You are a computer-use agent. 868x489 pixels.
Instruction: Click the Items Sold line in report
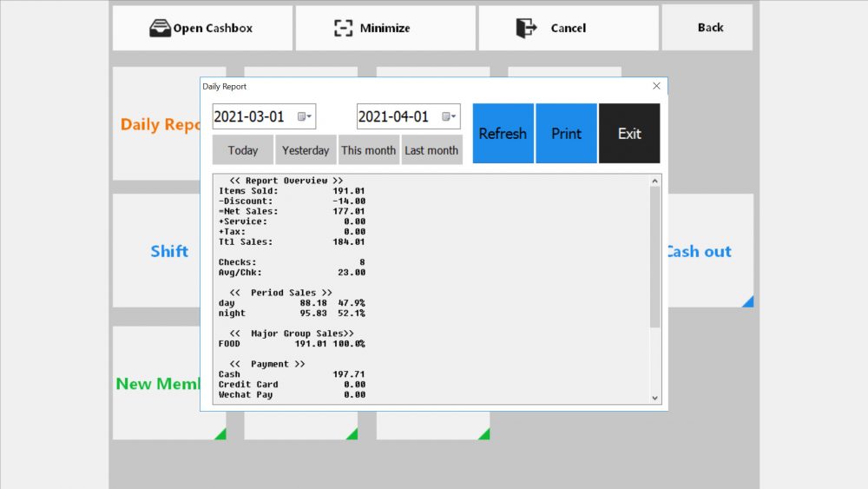click(x=292, y=191)
